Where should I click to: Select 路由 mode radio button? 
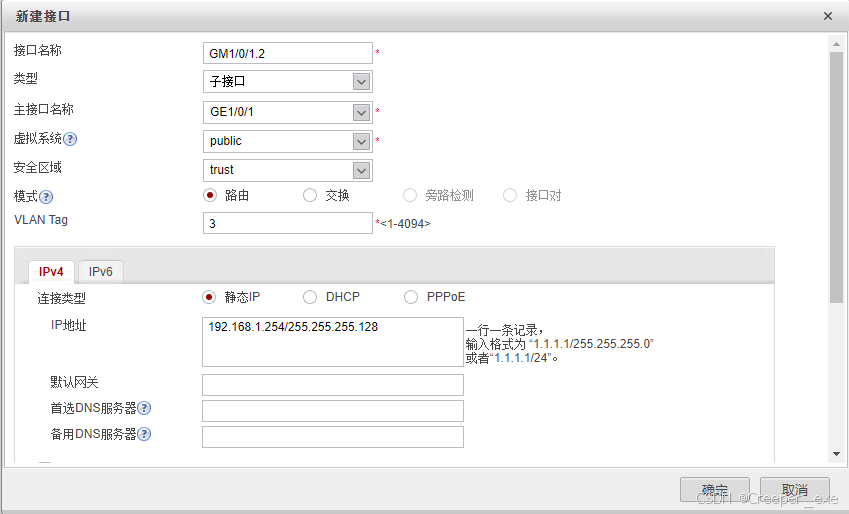[210, 195]
